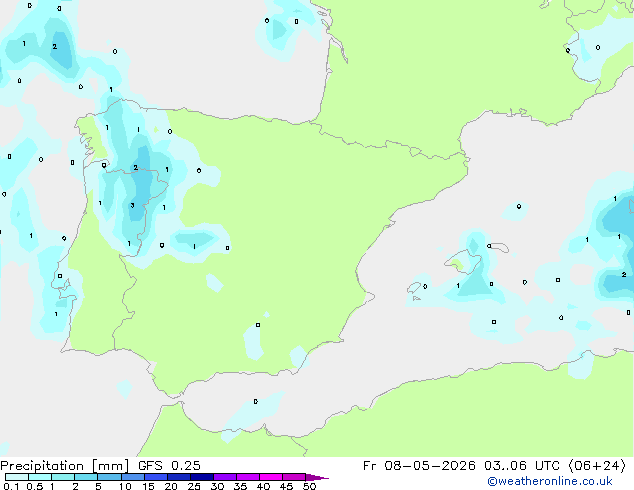Select the 2–5 mm legend color swatch
Viewport: 634px width, 490px height.
click(86, 477)
